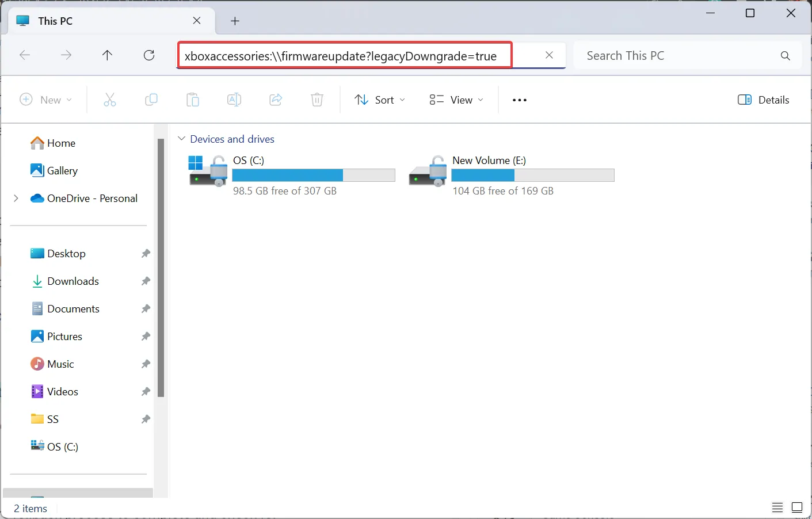The height and width of the screenshot is (519, 812).
Task: Switch to details list view in status bar
Action: (x=777, y=507)
